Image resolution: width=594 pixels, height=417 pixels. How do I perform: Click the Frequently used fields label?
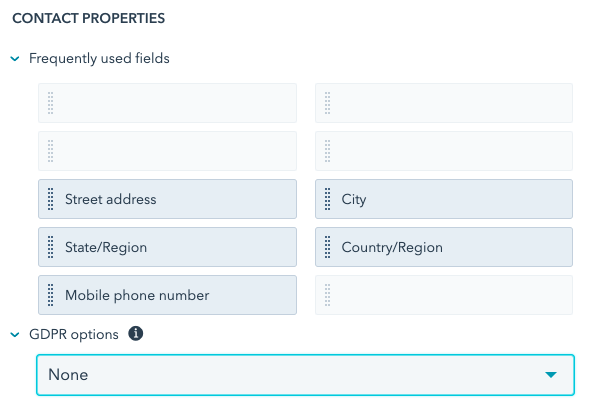pos(99,59)
